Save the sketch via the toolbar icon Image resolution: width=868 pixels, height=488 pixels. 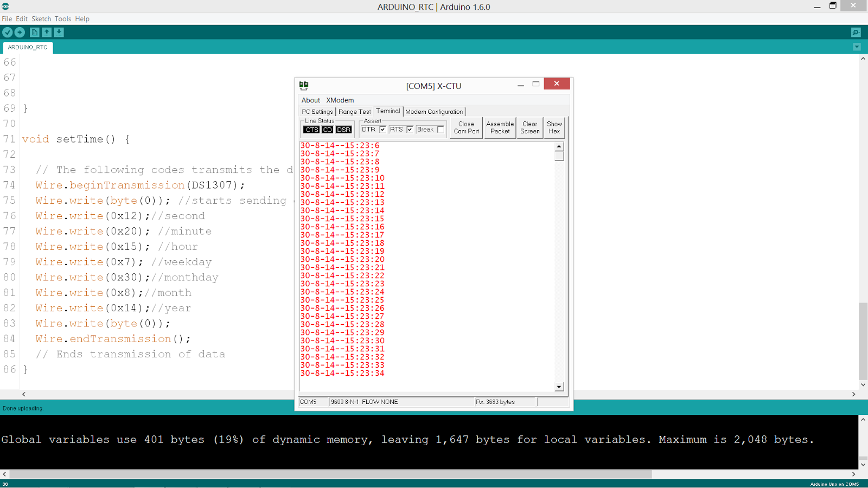[x=59, y=32]
